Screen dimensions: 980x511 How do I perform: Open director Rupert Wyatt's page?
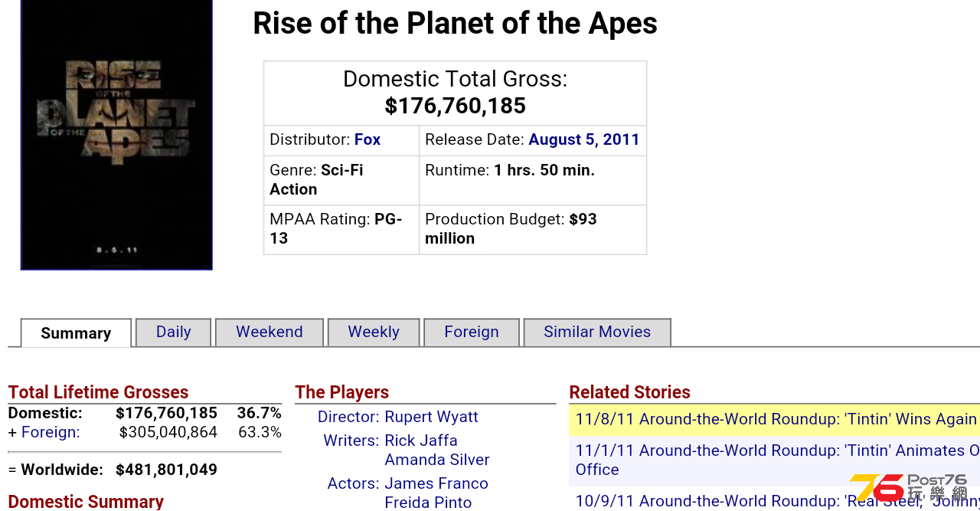[x=431, y=417]
